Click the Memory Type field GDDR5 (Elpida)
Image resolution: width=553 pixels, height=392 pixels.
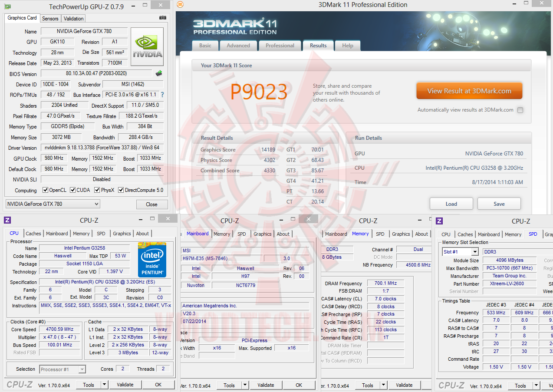pos(69,126)
